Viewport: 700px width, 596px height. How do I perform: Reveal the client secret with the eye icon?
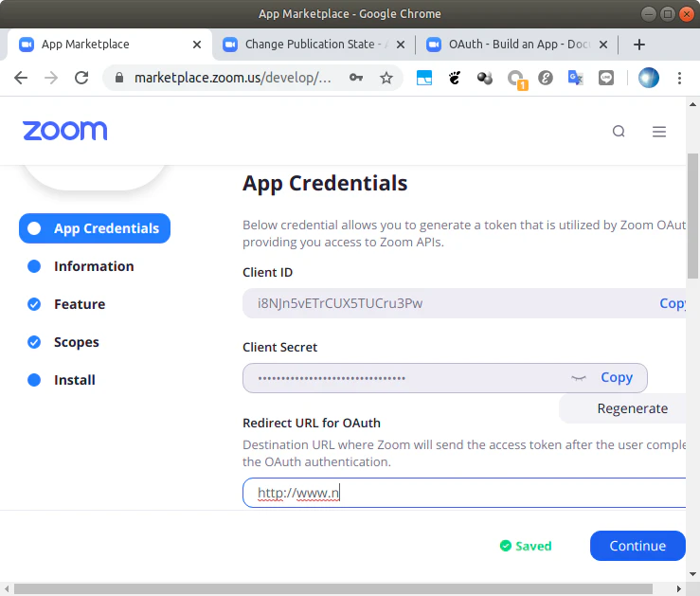579,378
